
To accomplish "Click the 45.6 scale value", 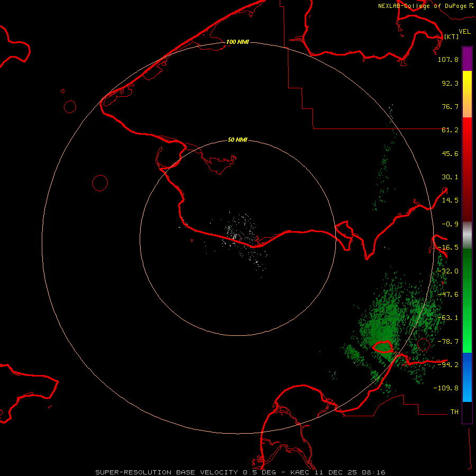I will click(450, 153).
